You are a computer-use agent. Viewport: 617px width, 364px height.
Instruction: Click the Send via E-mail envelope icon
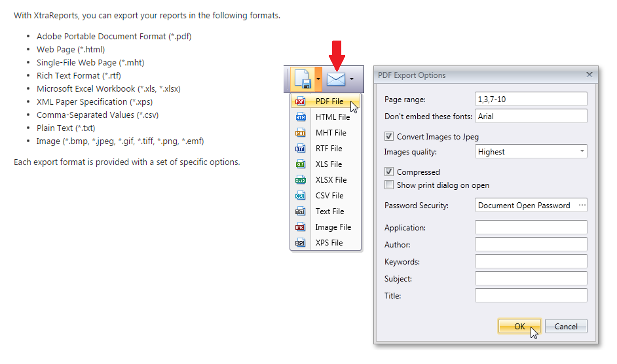336,79
